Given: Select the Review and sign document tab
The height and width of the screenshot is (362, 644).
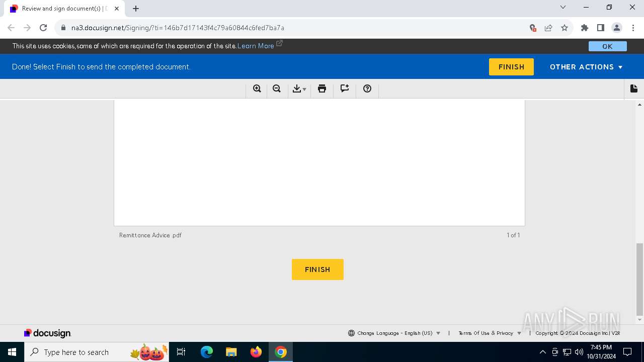Looking at the screenshot, I should 65,9.
